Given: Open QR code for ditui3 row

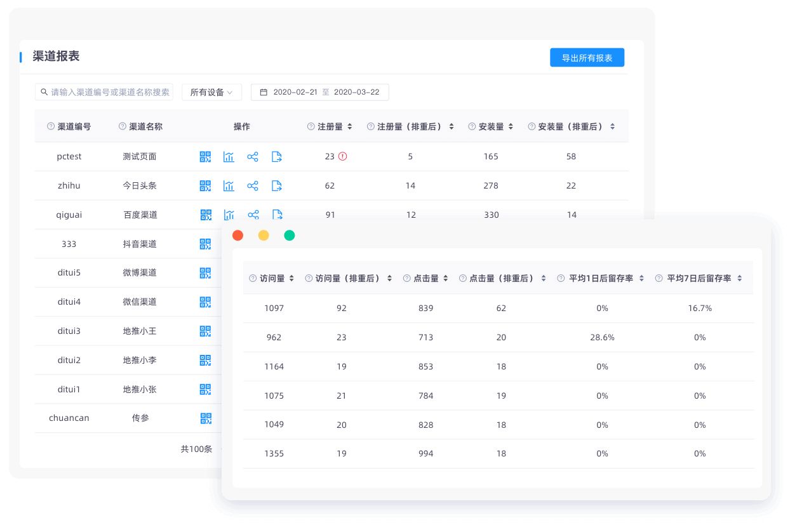Looking at the screenshot, I should (205, 331).
